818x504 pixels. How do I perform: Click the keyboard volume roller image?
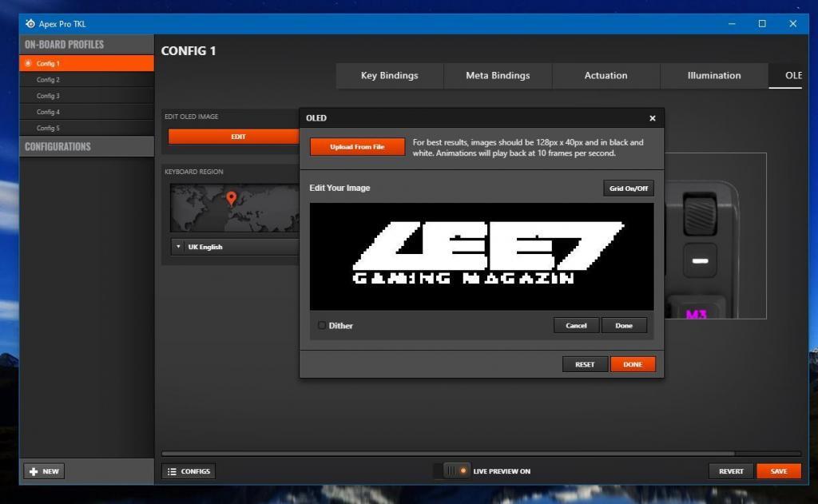(x=700, y=213)
